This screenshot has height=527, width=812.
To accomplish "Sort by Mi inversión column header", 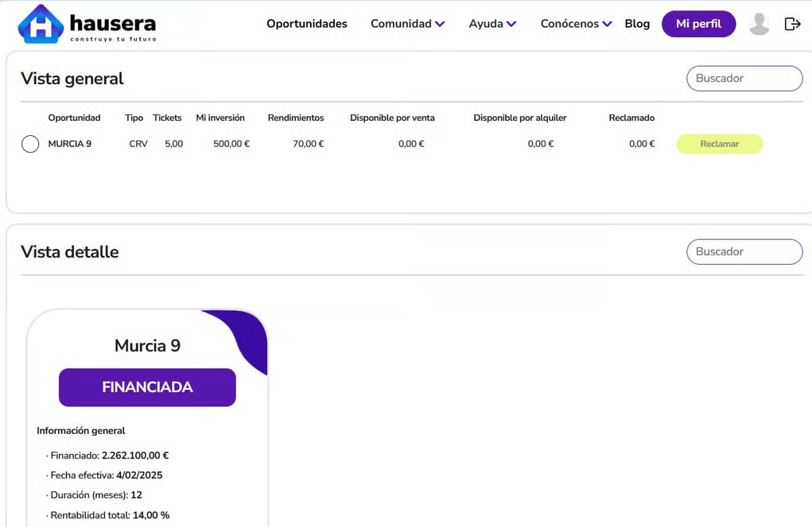I will [220, 118].
